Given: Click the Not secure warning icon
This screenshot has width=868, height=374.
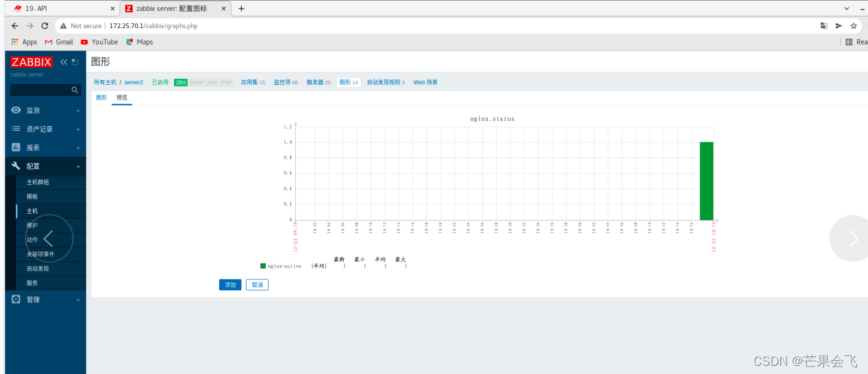Looking at the screenshot, I should pos(63,25).
